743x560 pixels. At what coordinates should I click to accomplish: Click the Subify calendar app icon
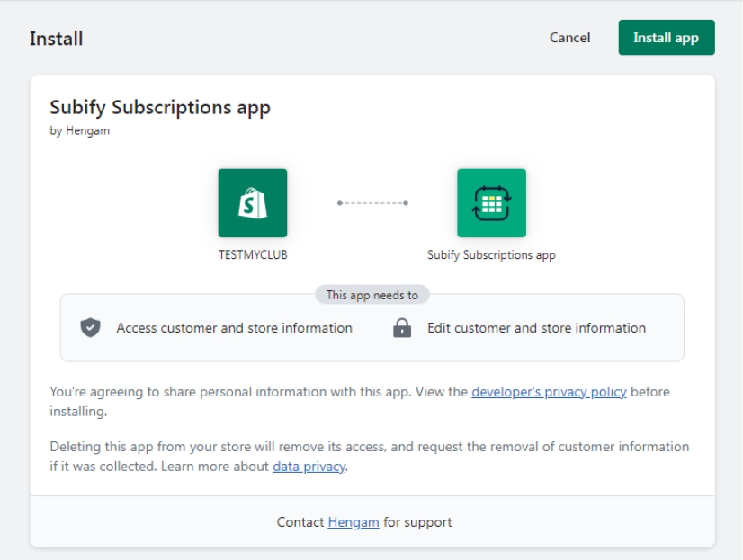click(x=491, y=203)
